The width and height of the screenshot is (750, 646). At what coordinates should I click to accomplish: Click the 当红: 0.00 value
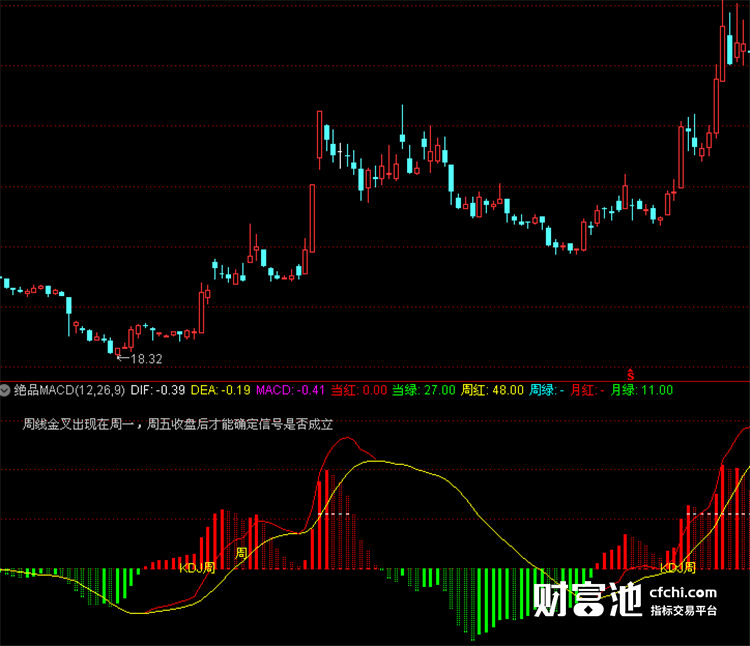pyautogui.click(x=359, y=390)
